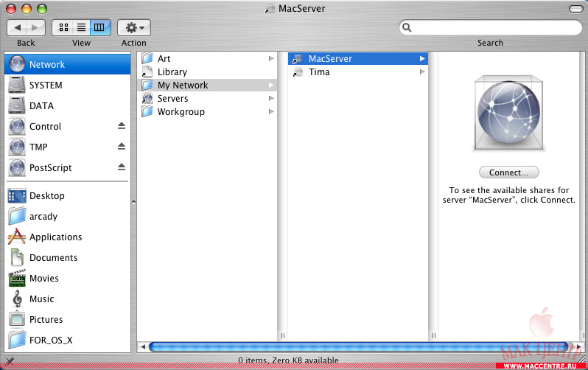Expand Workgroup with its arrow
Viewport: 588px width, 370px height.
click(271, 111)
